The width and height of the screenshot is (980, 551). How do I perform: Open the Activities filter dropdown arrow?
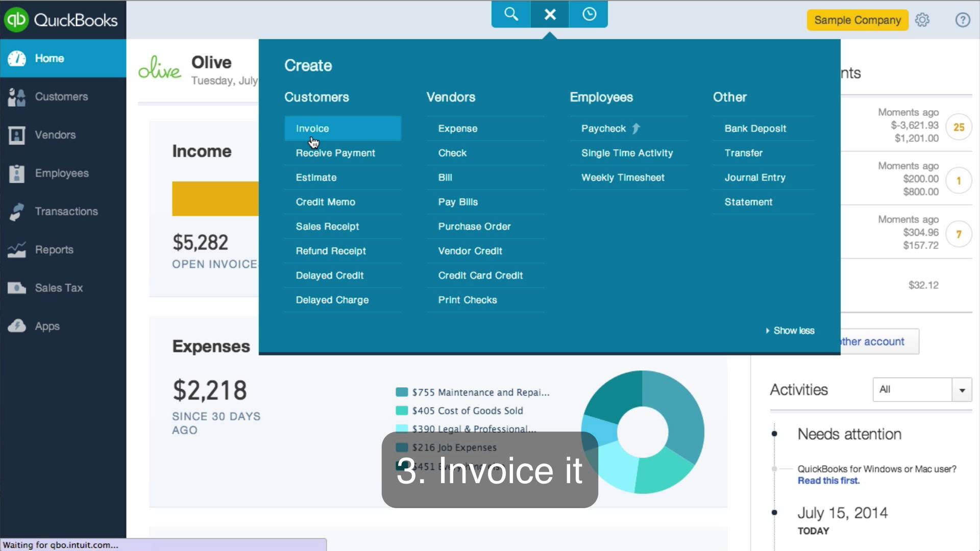pos(962,390)
